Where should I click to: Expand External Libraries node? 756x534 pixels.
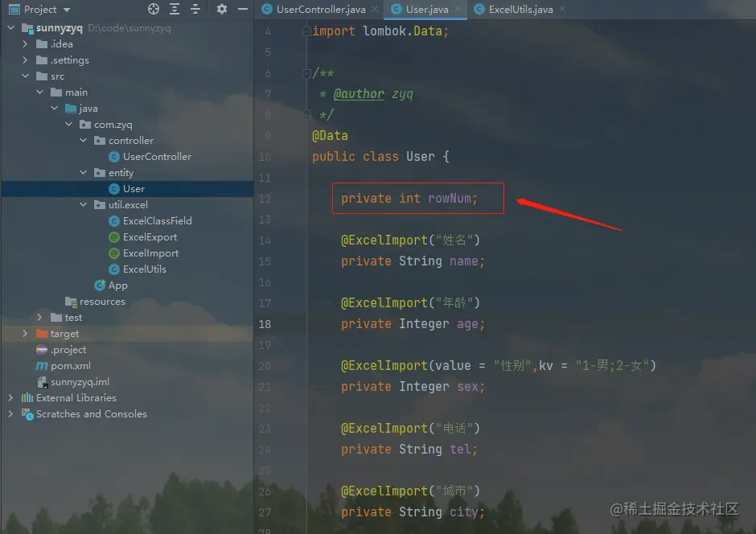(x=10, y=397)
